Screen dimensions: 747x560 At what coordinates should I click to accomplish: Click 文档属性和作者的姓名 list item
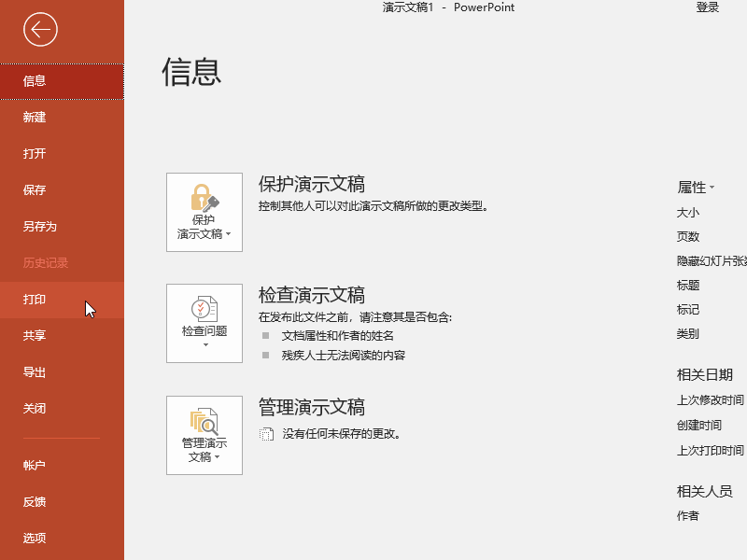pyautogui.click(x=337, y=336)
